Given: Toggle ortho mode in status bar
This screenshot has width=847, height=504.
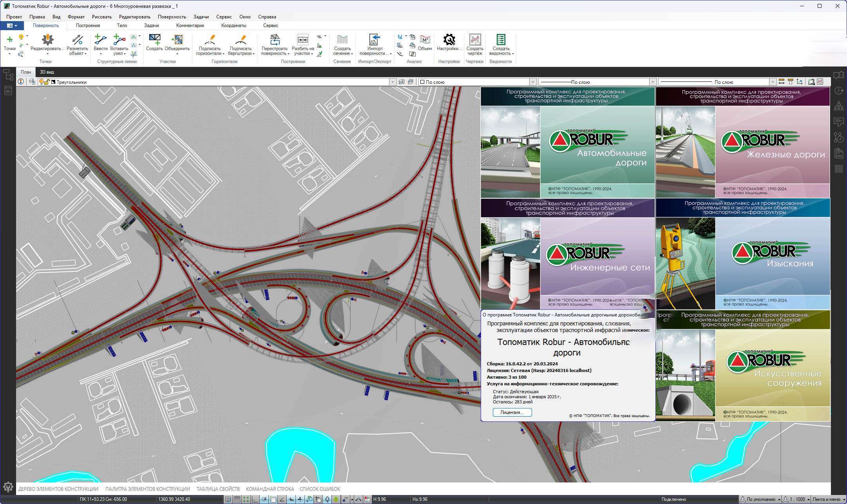Looking at the screenshot, I should tap(255, 499).
